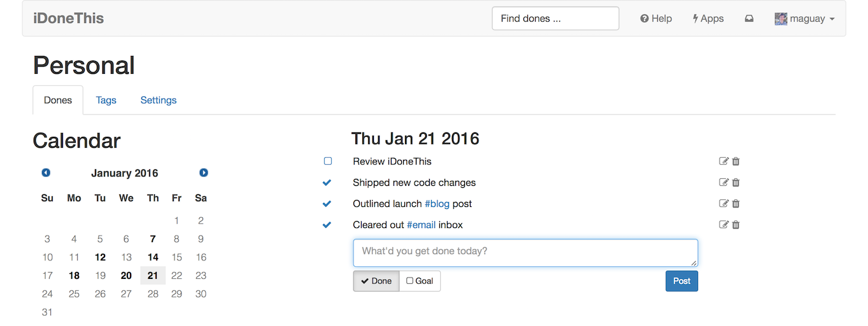Select January 14 in the calendar
Image resolution: width=868 pixels, height=326 pixels.
[153, 257]
